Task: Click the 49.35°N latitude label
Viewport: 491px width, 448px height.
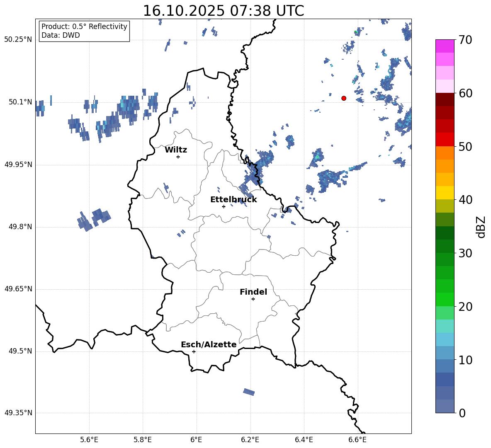Action: click(x=18, y=413)
